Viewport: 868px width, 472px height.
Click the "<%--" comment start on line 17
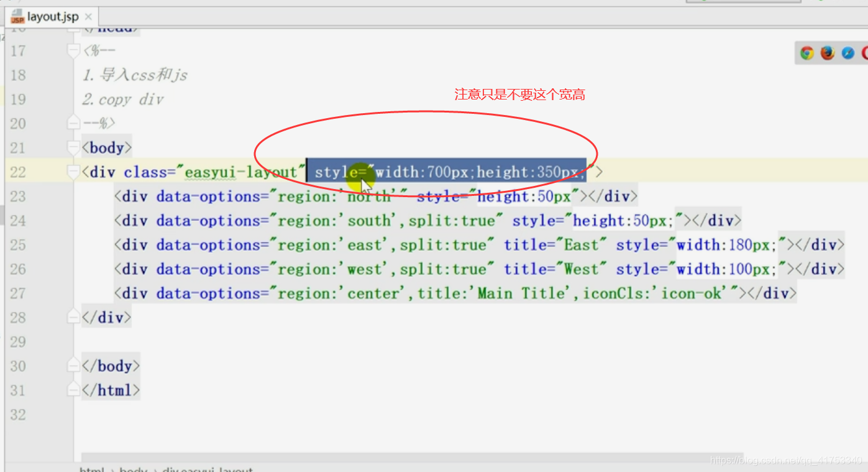tap(99, 51)
